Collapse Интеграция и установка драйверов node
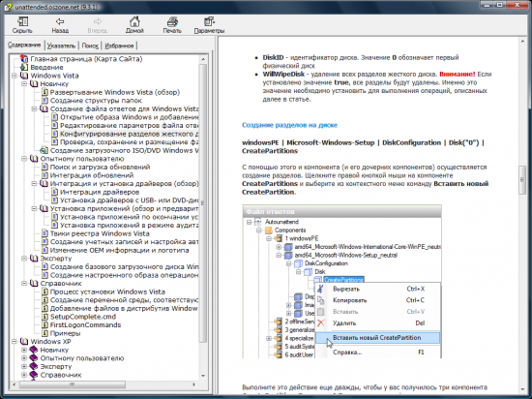This screenshot has height=399, width=532. (34, 183)
